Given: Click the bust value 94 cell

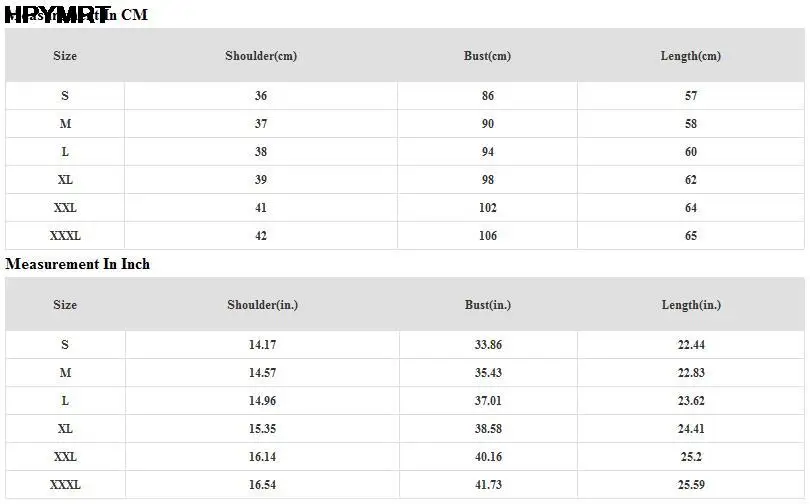Looking at the screenshot, I should pyautogui.click(x=487, y=152).
